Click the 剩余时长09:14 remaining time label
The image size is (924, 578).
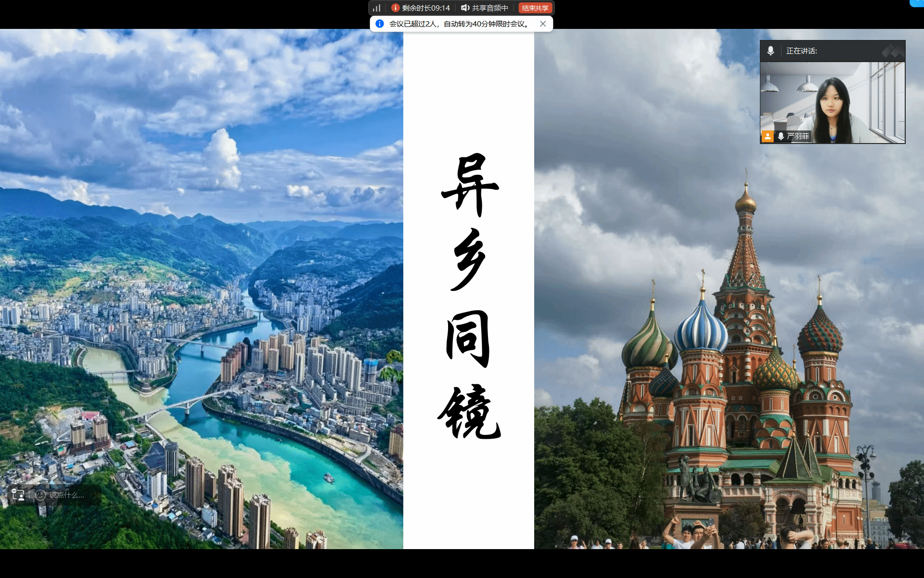[426, 8]
